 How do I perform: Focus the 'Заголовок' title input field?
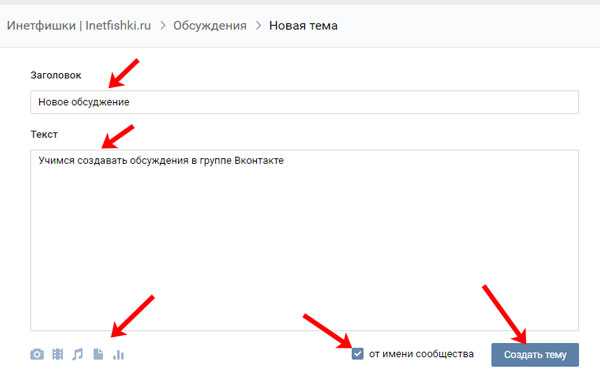point(305,102)
